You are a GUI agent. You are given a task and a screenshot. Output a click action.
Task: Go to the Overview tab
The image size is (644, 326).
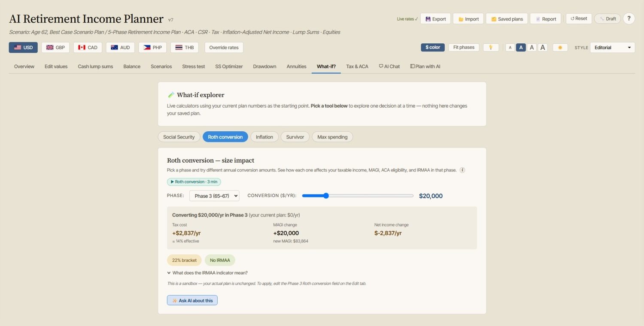(24, 66)
